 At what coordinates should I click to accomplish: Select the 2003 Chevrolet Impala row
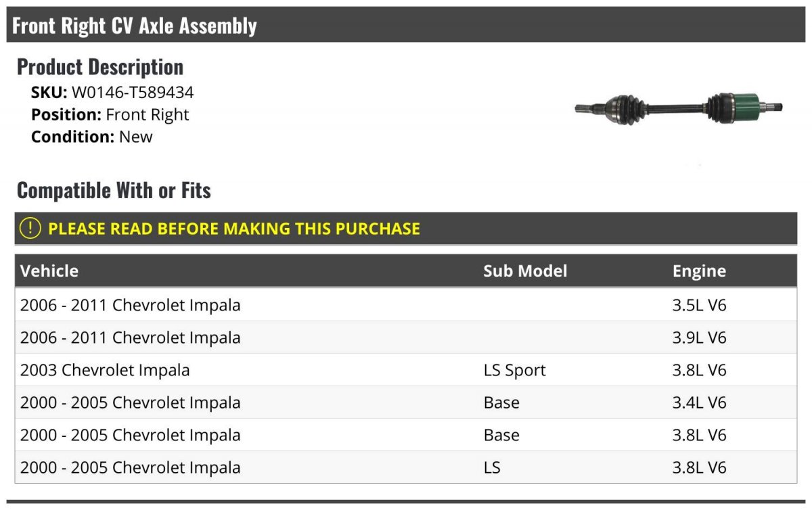406,370
